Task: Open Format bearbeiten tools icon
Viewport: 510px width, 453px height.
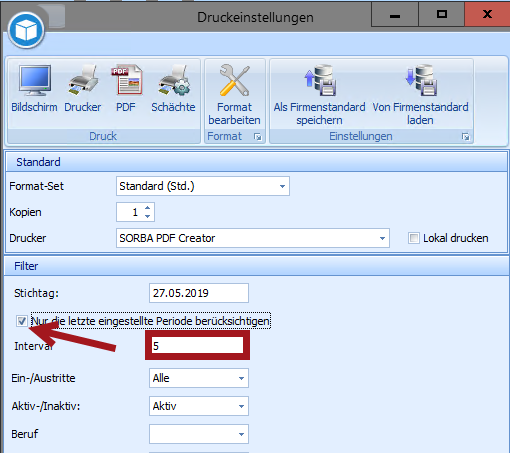Action: click(234, 80)
